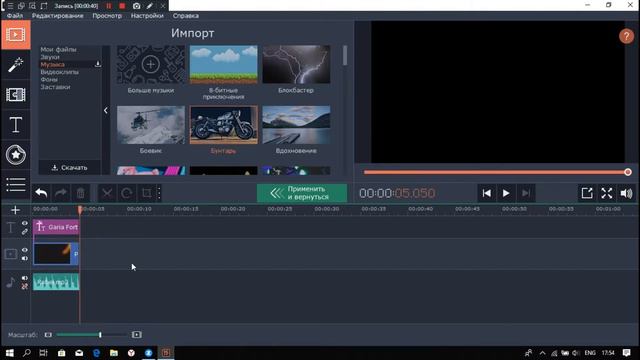
Task: Stop the screen recording
Action: tap(122, 6)
